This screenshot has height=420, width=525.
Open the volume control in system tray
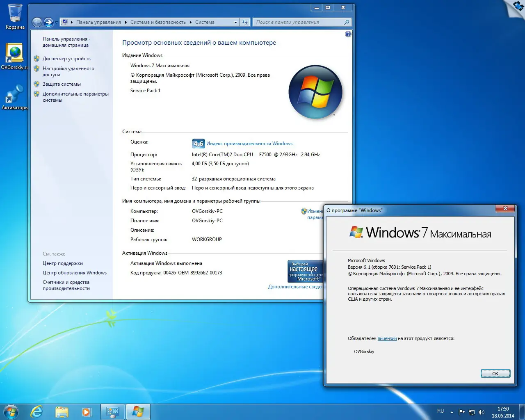pyautogui.click(x=482, y=412)
